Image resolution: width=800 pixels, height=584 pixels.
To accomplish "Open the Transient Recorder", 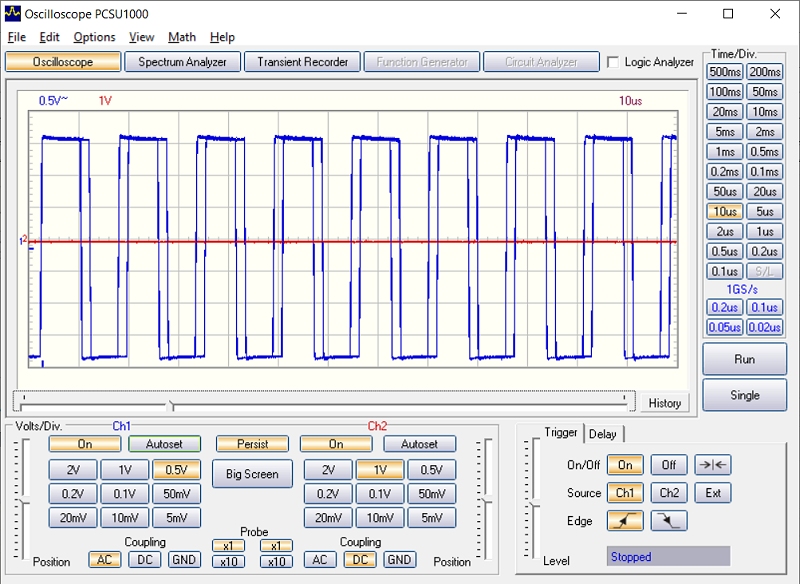I will [302, 62].
